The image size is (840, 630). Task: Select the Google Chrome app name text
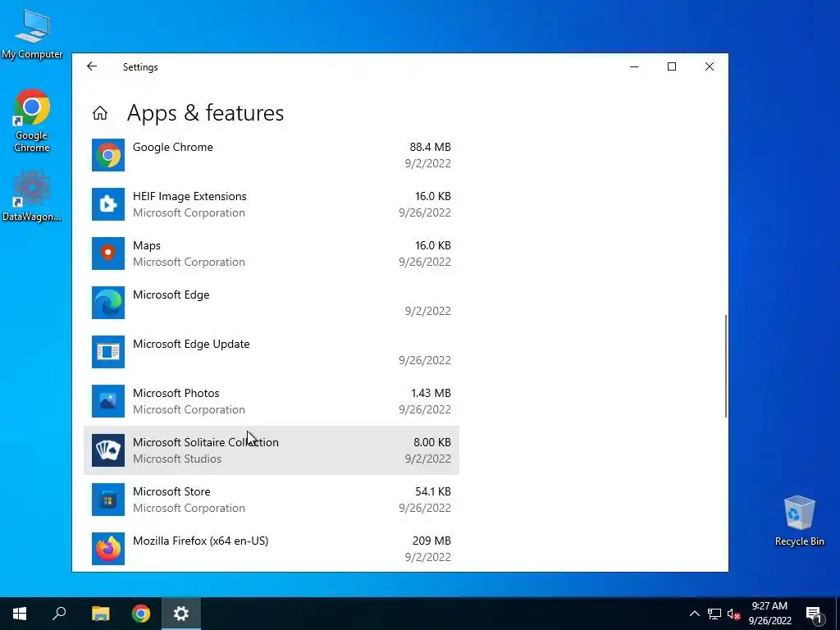click(172, 147)
